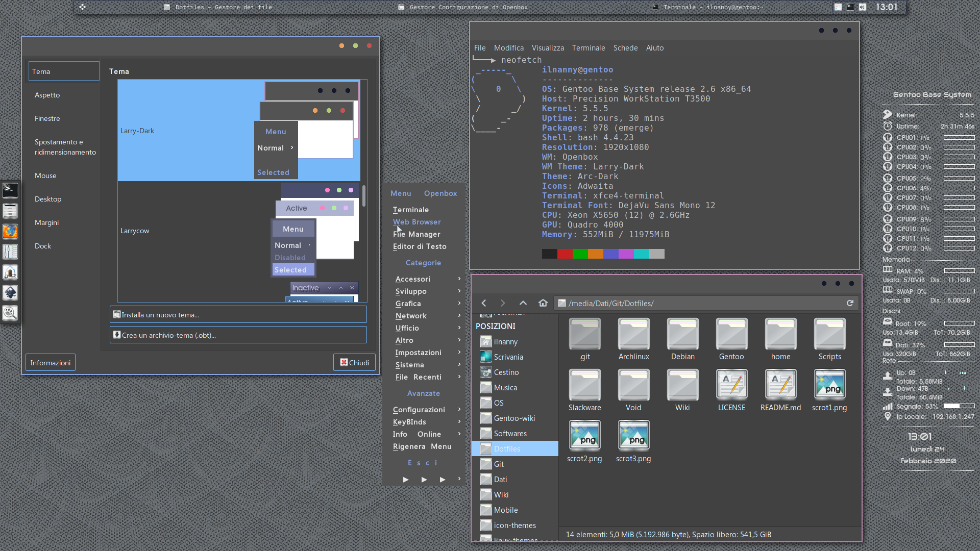Click Installa un nuovo tema button
This screenshot has width=980, height=551.
(238, 314)
